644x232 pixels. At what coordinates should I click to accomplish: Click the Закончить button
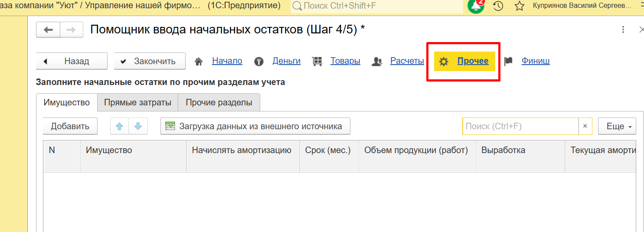tap(150, 61)
